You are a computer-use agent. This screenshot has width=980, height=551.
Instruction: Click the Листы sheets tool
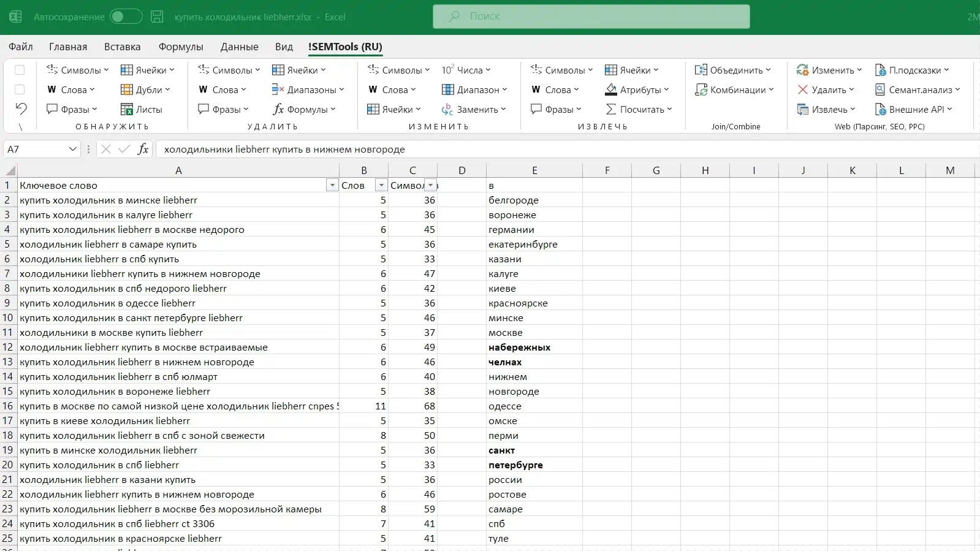click(142, 109)
